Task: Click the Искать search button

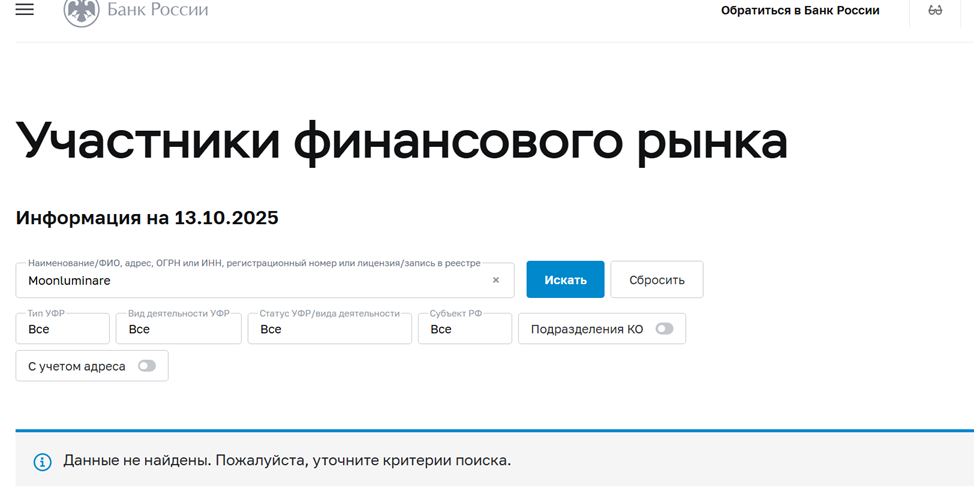Action: pyautogui.click(x=565, y=280)
